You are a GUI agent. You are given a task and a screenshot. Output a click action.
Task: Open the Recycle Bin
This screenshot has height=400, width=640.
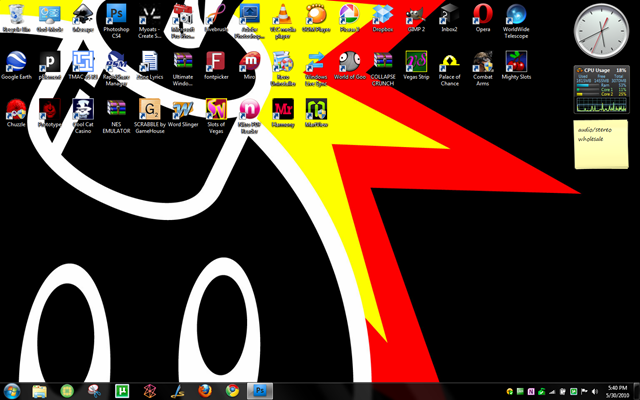tap(16, 18)
